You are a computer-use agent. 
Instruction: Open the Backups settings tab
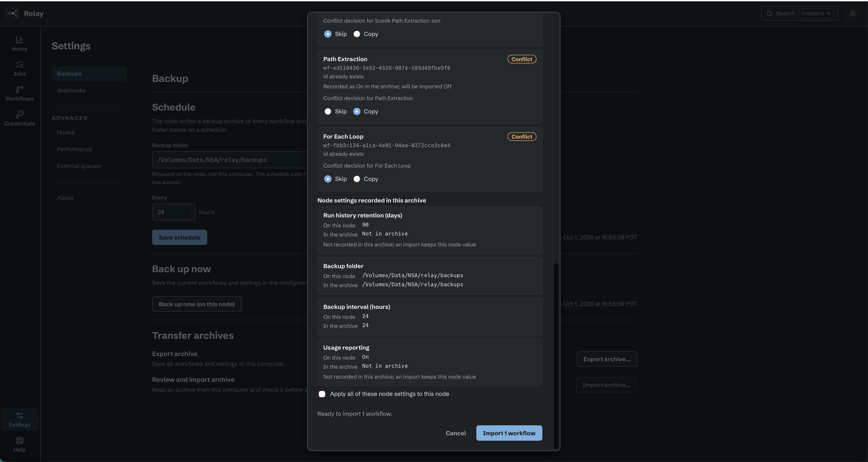point(89,74)
